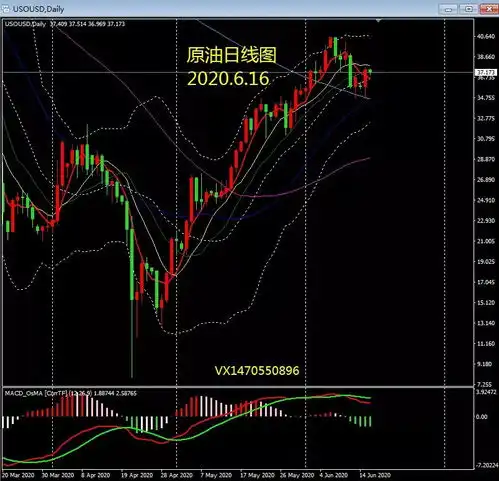Click 28 Apr 2020 on time axis
499x481 pixels.
click(x=176, y=475)
